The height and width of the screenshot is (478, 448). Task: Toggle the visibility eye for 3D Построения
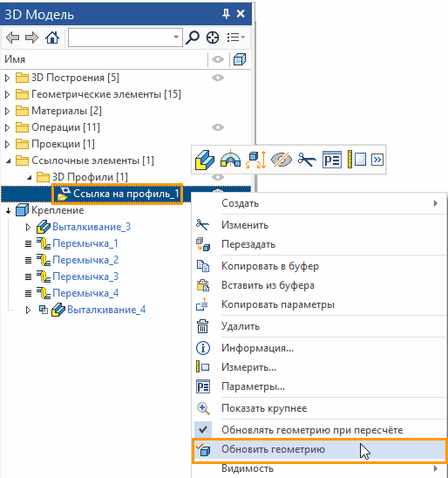[218, 78]
